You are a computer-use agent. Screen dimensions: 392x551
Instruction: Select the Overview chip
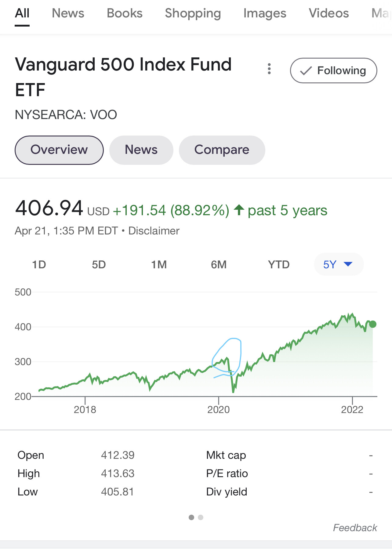coord(59,150)
